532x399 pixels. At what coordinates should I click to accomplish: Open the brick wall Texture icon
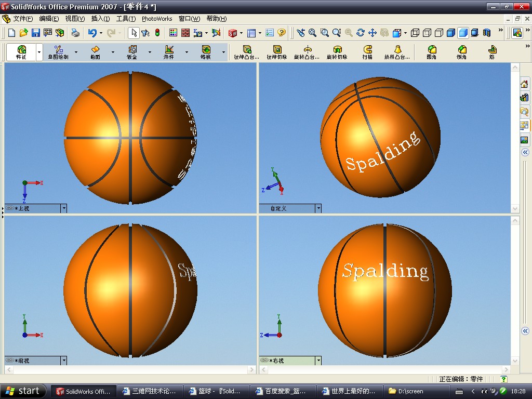pos(185,33)
